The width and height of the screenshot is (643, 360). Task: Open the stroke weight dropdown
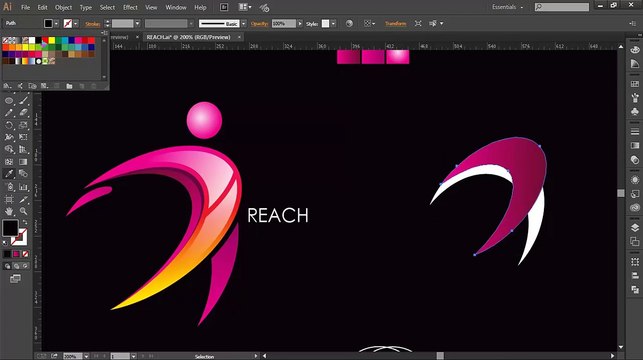click(137, 23)
